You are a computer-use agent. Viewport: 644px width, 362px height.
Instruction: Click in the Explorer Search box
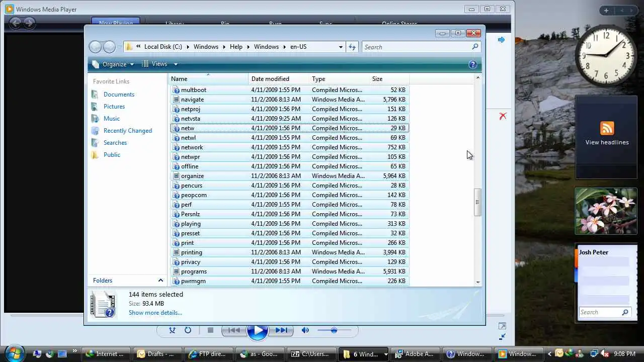click(417, 47)
